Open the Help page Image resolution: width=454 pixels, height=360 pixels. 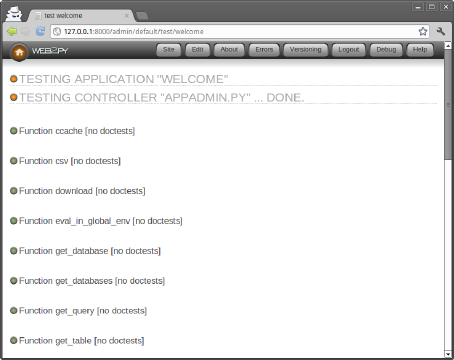tap(420, 50)
